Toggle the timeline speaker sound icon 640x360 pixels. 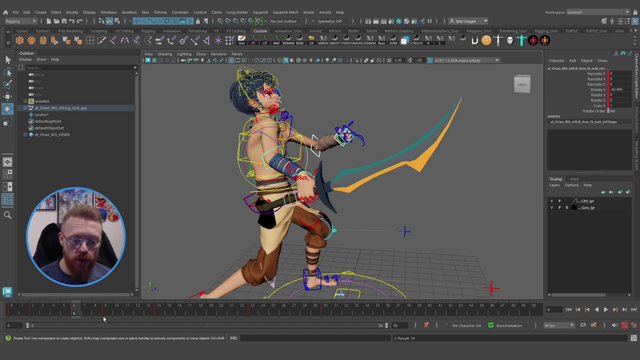[x=614, y=325]
